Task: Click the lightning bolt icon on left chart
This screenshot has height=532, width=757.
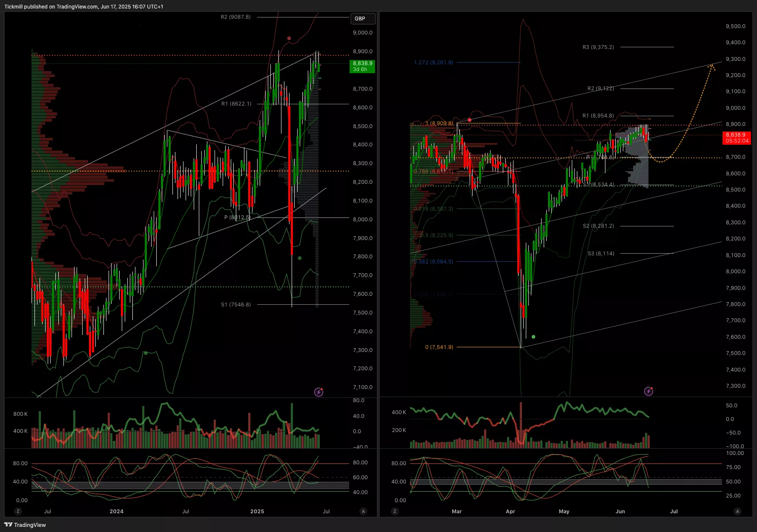Action: click(x=318, y=392)
